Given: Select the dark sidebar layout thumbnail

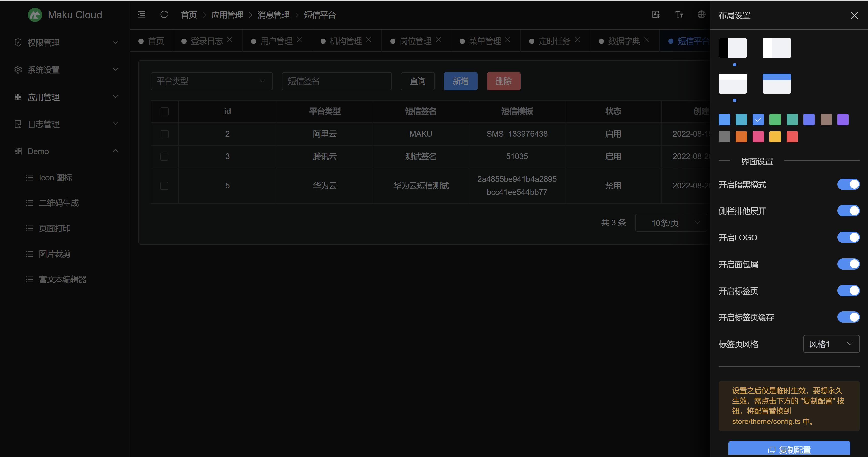Looking at the screenshot, I should (733, 48).
